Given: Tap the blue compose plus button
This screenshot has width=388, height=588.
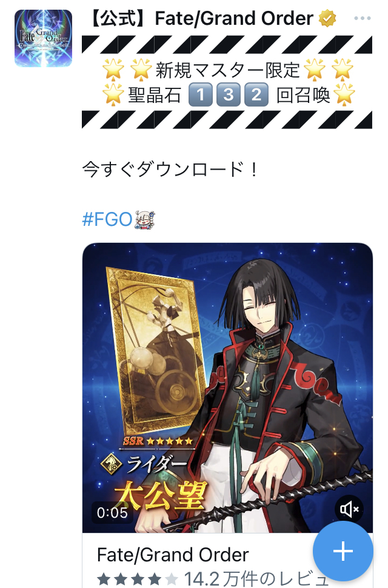Looking at the screenshot, I should pyautogui.click(x=343, y=551).
